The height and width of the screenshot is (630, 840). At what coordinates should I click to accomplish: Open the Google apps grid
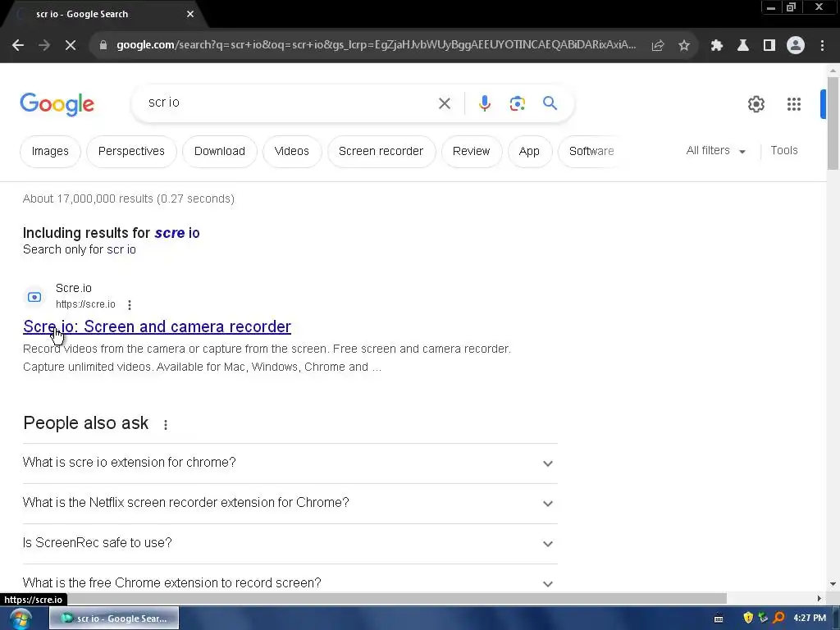(x=793, y=104)
